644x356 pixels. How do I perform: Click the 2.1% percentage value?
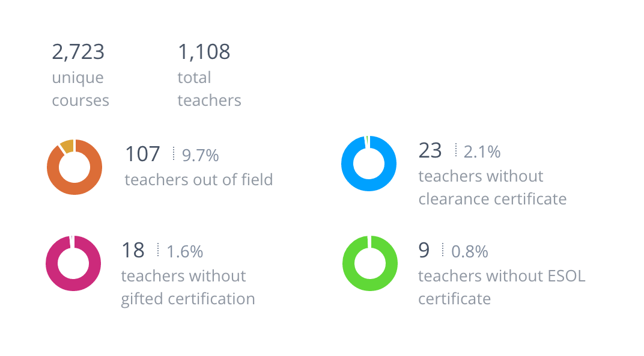coord(482,152)
